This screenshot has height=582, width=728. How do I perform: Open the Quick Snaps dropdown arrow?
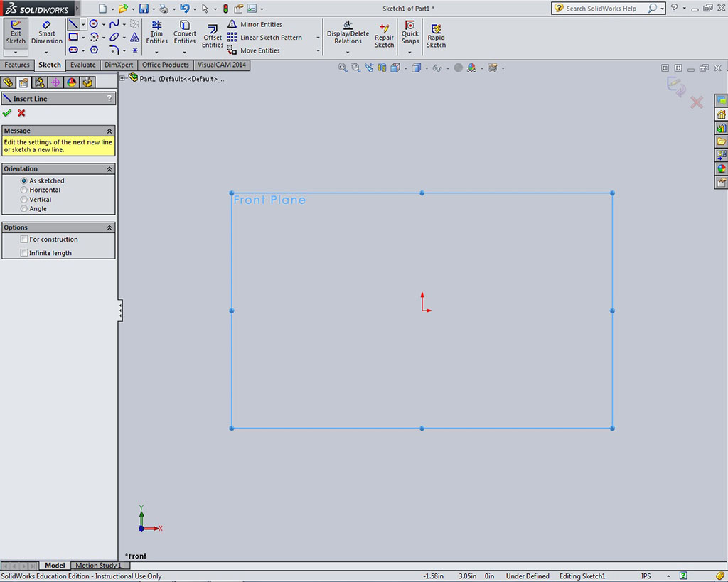[x=409, y=52]
